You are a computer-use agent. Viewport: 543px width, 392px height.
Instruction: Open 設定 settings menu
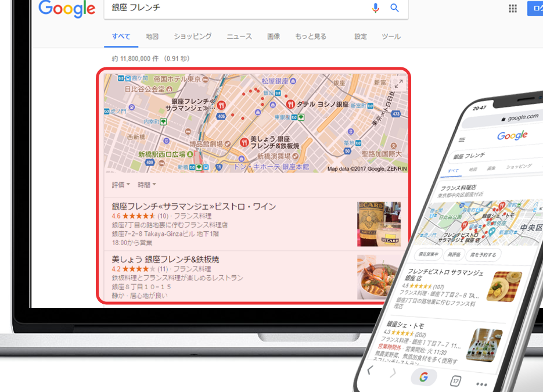coord(361,37)
